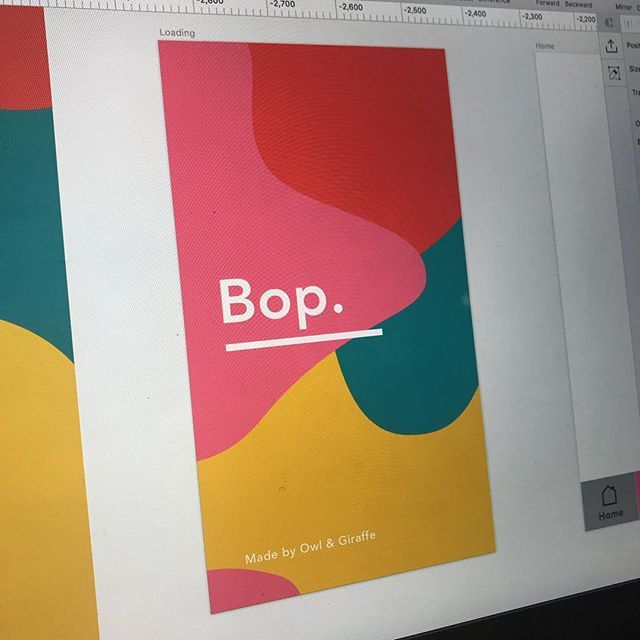
Task: Click the Forward toolbar button
Action: point(548,3)
